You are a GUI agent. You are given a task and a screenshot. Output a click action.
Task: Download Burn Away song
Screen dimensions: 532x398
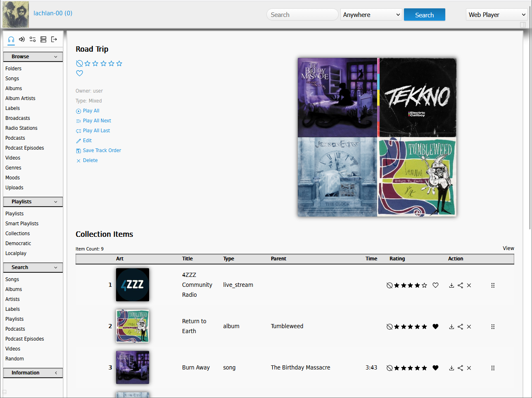click(x=451, y=368)
